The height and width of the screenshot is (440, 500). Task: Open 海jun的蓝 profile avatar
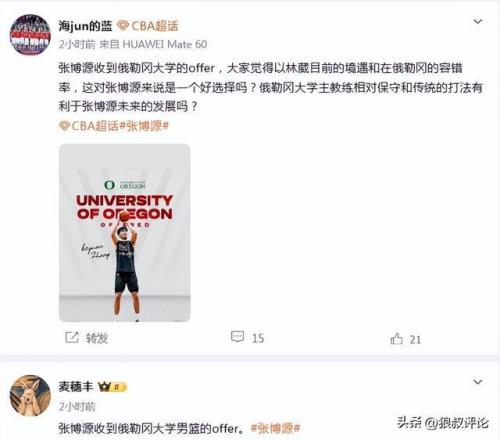(x=30, y=35)
